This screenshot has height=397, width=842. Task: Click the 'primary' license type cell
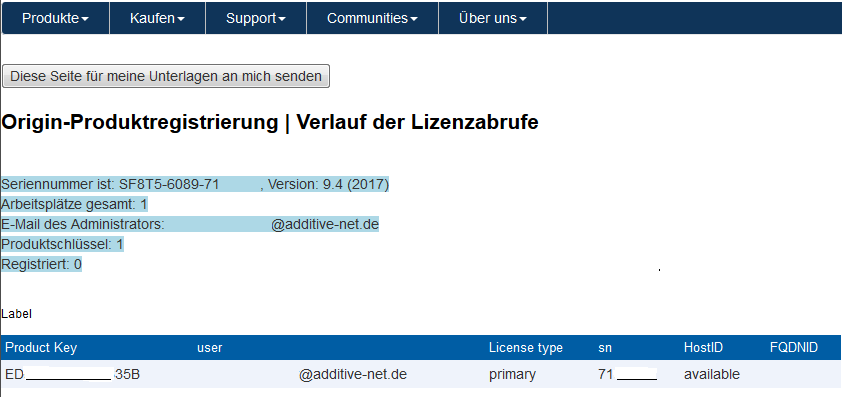click(512, 374)
